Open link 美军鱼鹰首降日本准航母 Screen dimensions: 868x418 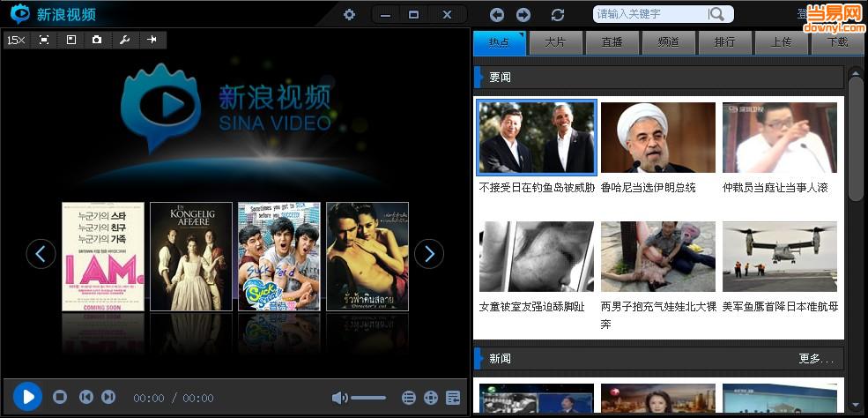(780, 307)
